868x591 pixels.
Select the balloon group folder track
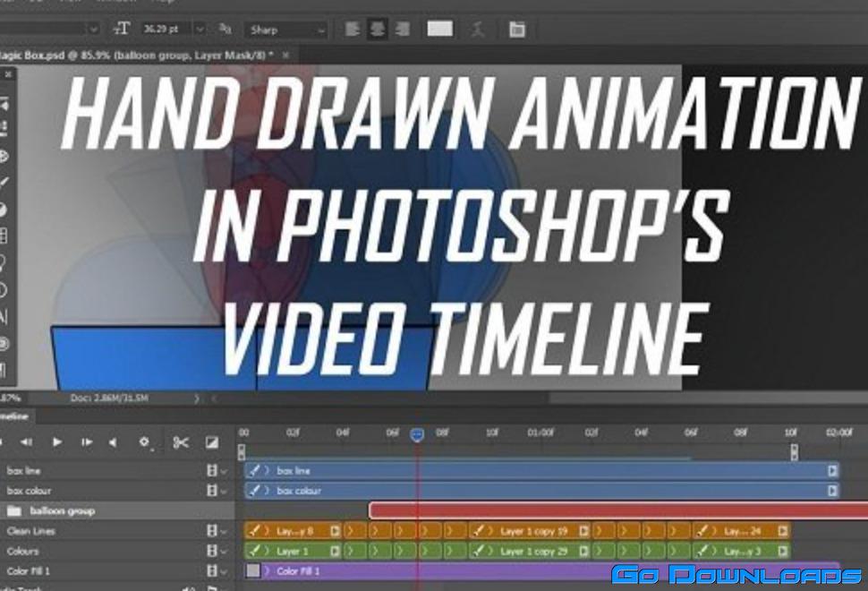pyautogui.click(x=63, y=510)
